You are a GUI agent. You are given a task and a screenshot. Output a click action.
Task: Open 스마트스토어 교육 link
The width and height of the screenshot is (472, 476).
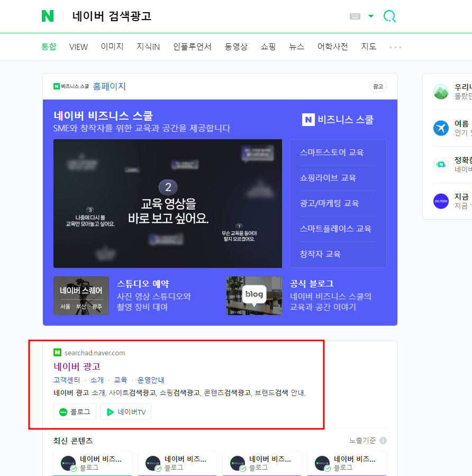click(x=332, y=152)
